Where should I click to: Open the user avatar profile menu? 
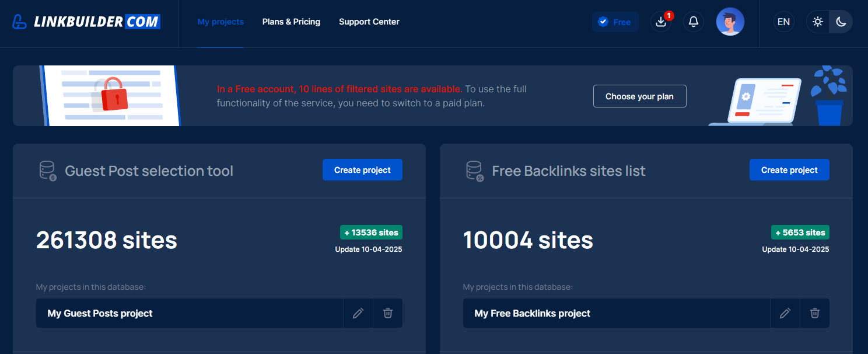coord(730,22)
